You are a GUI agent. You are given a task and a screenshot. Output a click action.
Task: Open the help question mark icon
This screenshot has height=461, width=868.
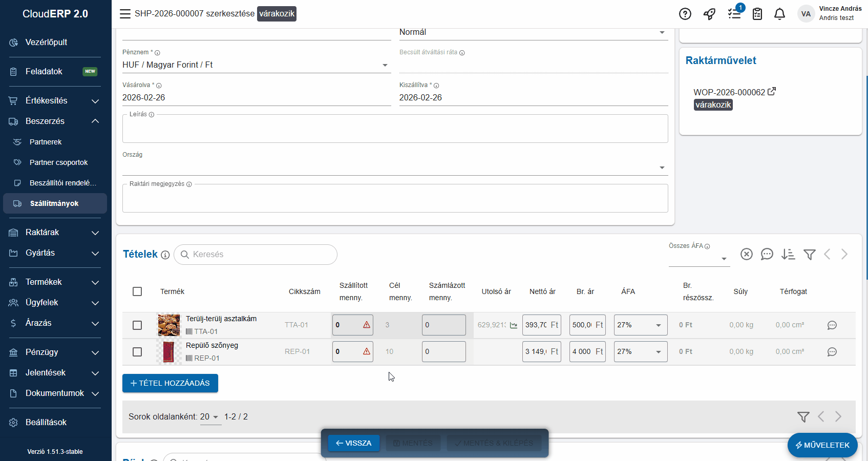(685, 14)
